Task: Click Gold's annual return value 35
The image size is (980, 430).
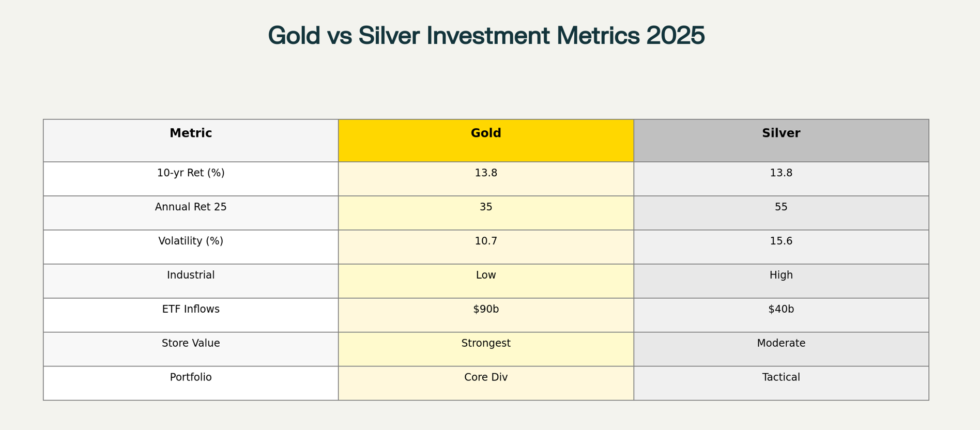Action: pyautogui.click(x=486, y=207)
